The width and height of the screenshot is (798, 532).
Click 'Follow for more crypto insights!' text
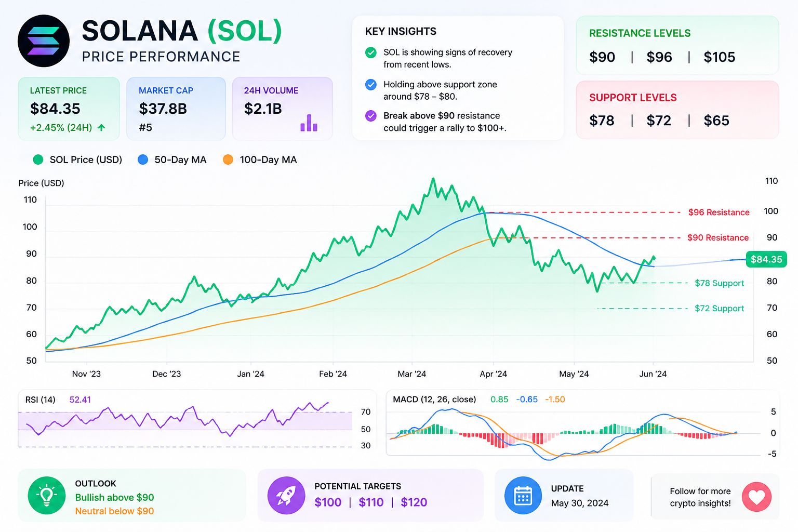pos(700,497)
